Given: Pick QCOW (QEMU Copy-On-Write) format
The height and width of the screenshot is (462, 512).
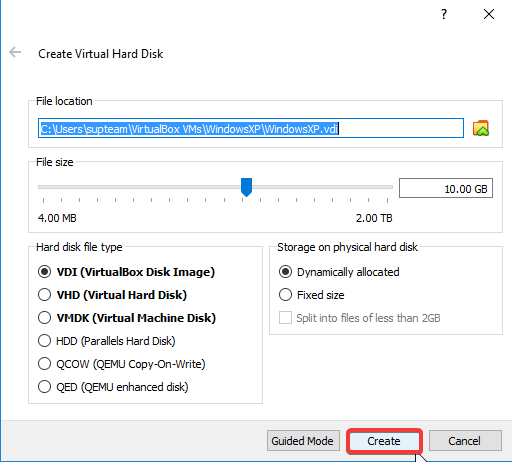Looking at the screenshot, I should coord(122,364).
